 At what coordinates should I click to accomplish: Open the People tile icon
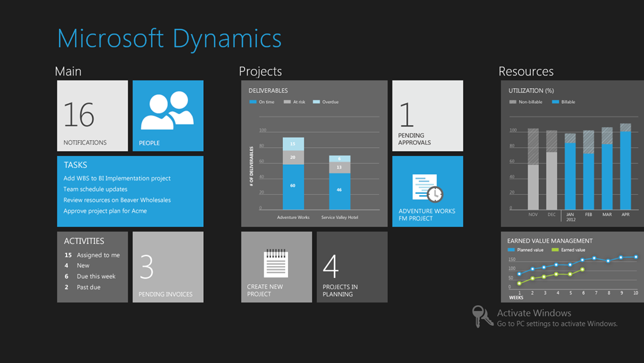coord(167,111)
